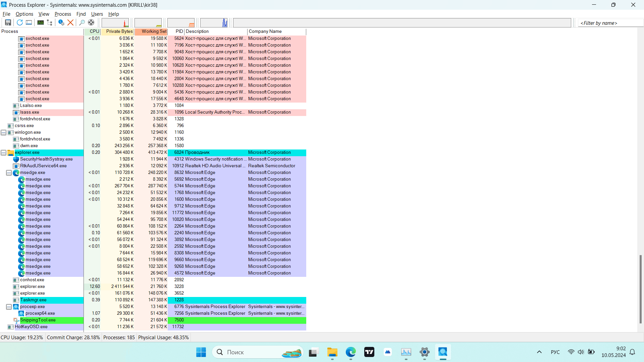644x362 pixels.
Task: Open the I/O activity mini graph
Action: pos(214,23)
